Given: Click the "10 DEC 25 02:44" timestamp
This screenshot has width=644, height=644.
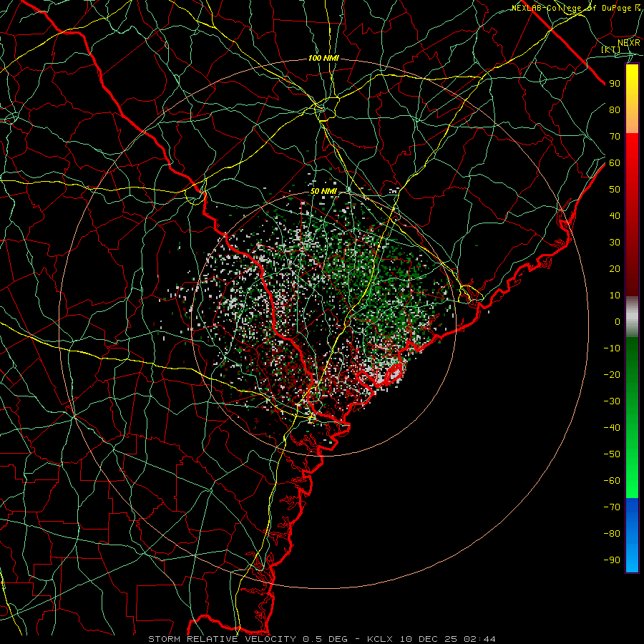Looking at the screenshot, I should click(448, 639).
